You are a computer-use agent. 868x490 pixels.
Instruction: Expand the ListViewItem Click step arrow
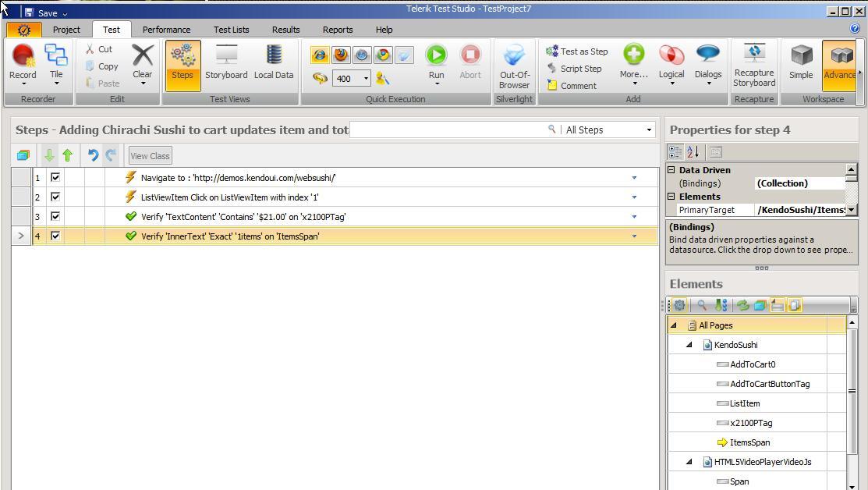tap(634, 197)
